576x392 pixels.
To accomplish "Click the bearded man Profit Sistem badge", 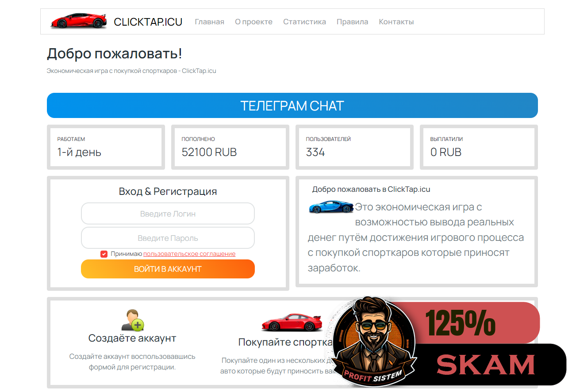I will coord(374,341).
